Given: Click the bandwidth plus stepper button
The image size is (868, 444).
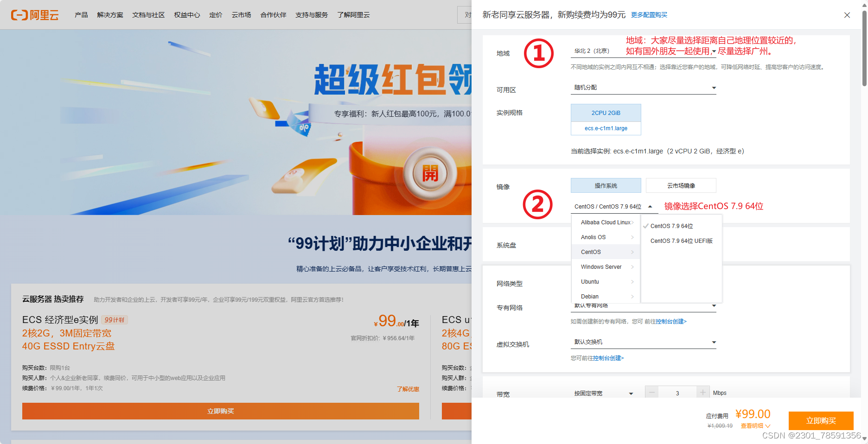Looking at the screenshot, I should [703, 393].
